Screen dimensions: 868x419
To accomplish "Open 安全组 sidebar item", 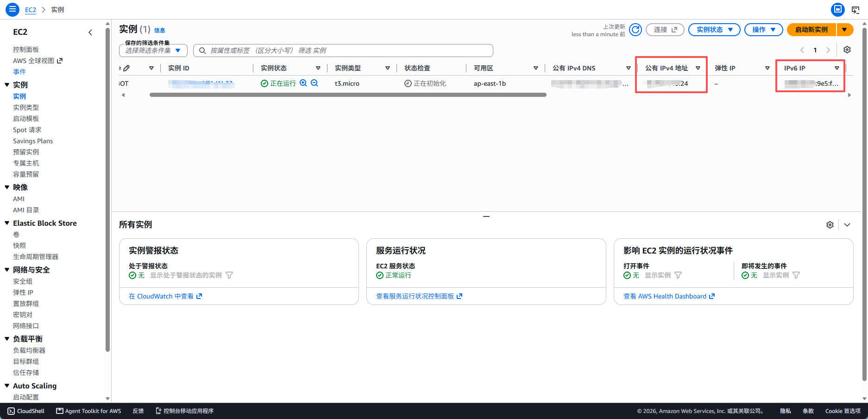I will (23, 281).
